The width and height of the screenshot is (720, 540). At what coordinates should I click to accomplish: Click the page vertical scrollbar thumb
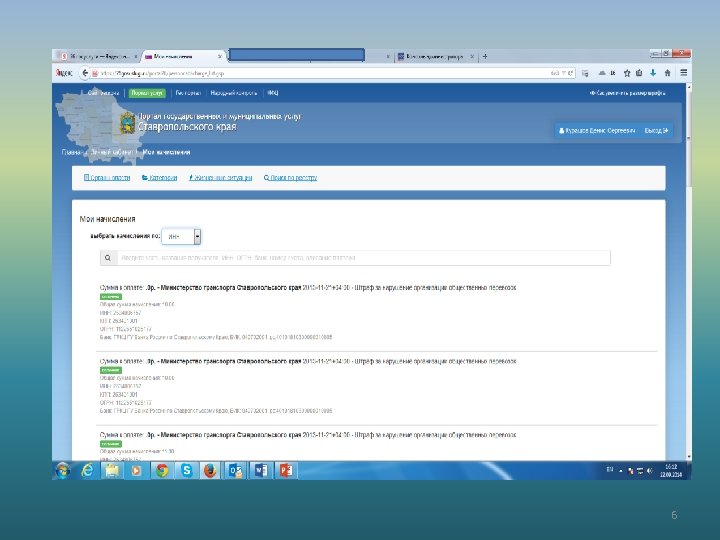click(x=688, y=138)
